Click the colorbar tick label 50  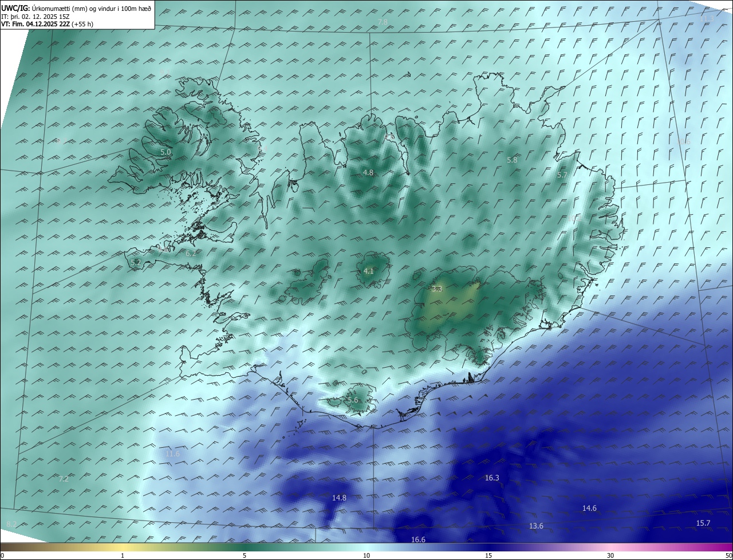pos(728,556)
